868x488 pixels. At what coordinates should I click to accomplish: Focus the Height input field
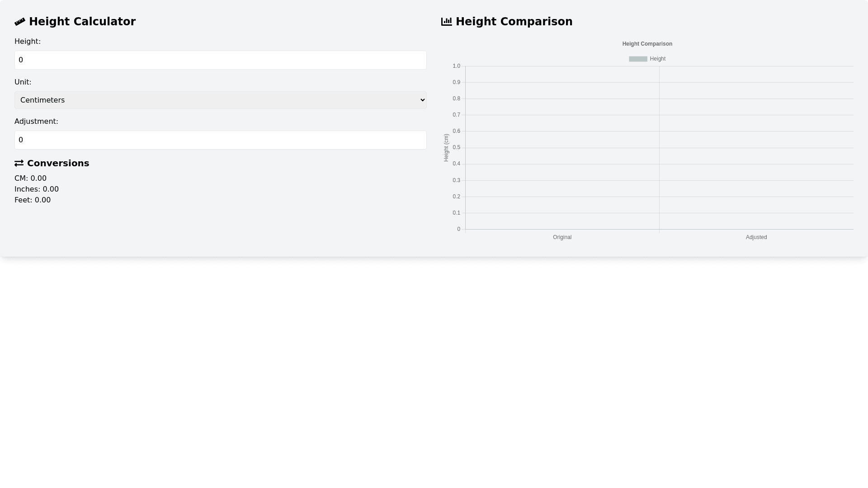point(220,60)
